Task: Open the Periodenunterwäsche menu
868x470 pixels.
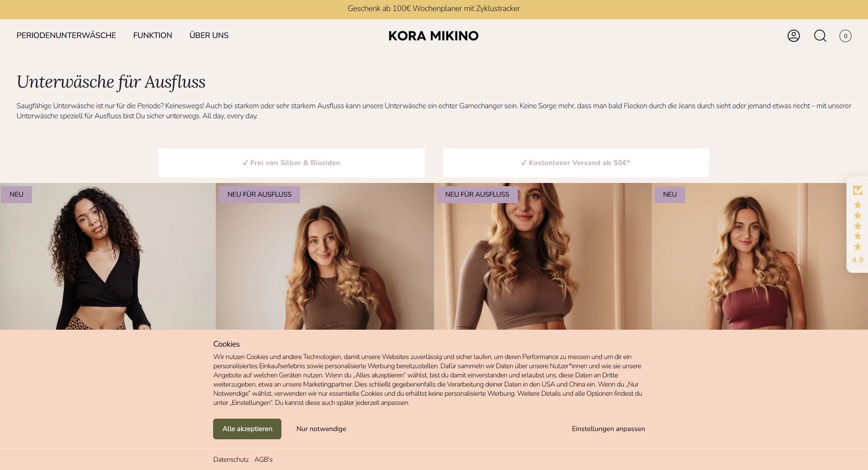Action: [66, 35]
